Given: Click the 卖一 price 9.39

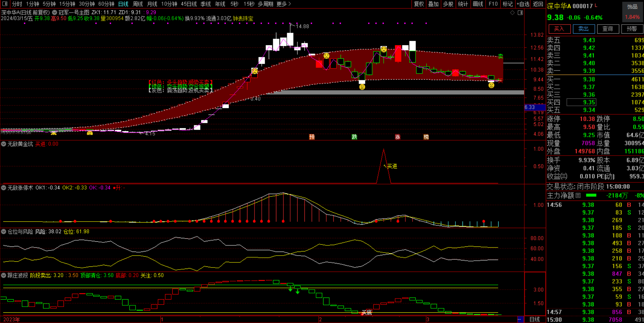Looking at the screenshot, I should point(589,71).
